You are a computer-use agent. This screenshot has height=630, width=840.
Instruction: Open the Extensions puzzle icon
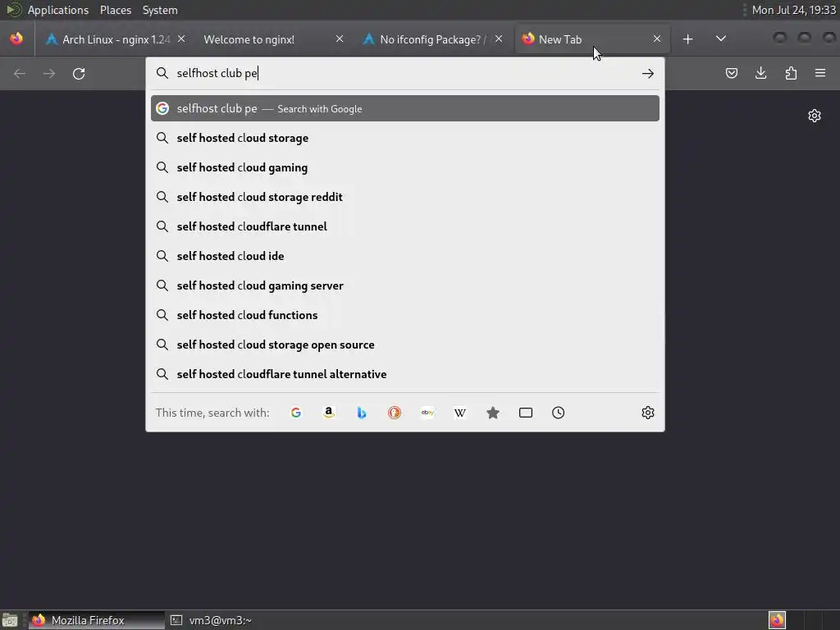point(791,73)
